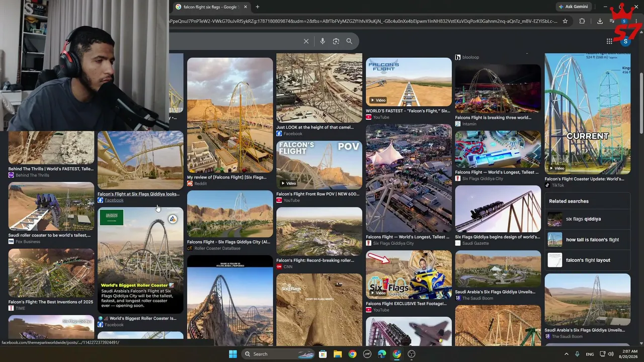This screenshot has width=644, height=362.
Task: Open the CNN 'Record-breaking roller' image
Action: coord(319,231)
